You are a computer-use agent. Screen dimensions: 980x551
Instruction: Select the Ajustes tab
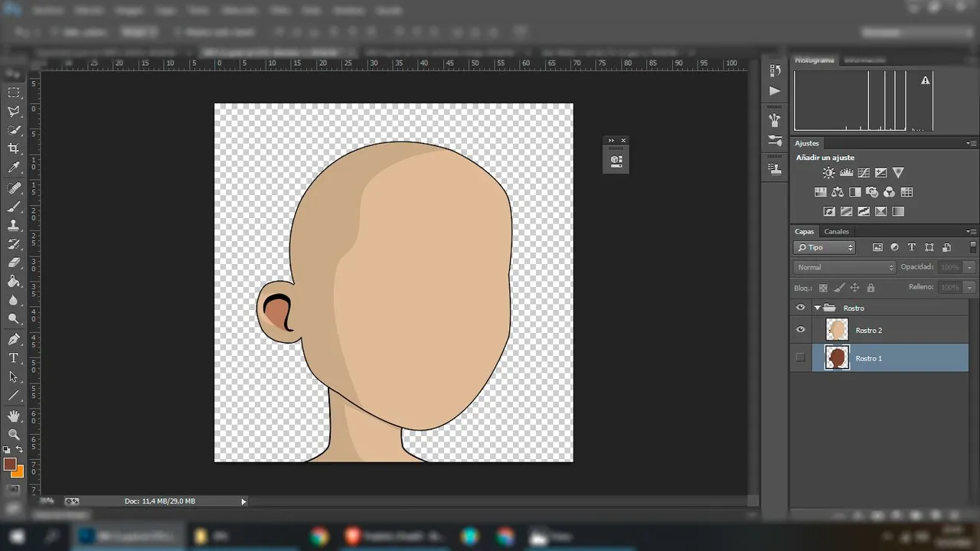(x=807, y=143)
